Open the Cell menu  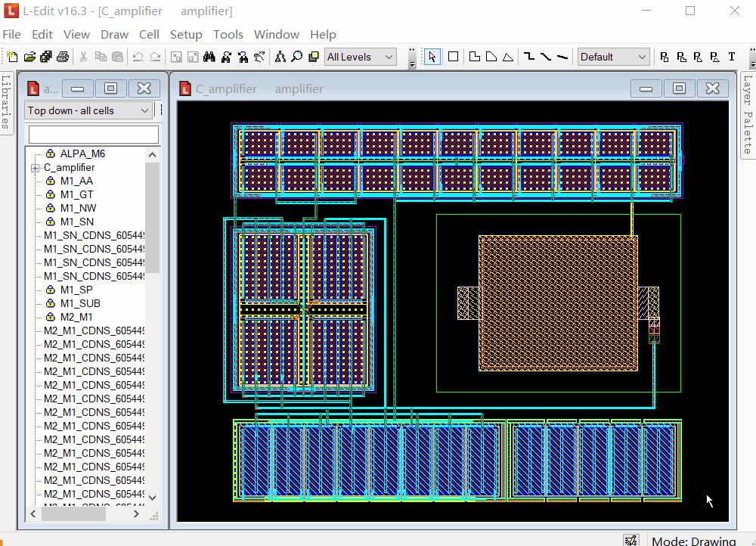click(149, 35)
